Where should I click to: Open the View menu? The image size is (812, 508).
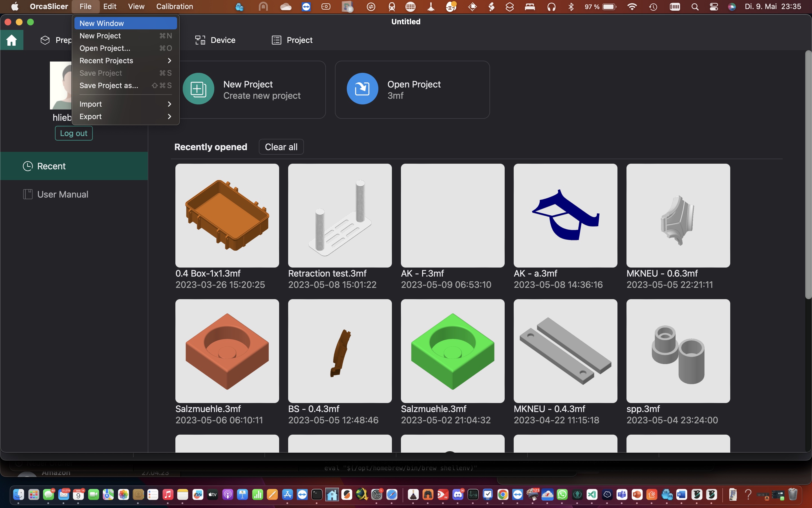click(x=136, y=6)
